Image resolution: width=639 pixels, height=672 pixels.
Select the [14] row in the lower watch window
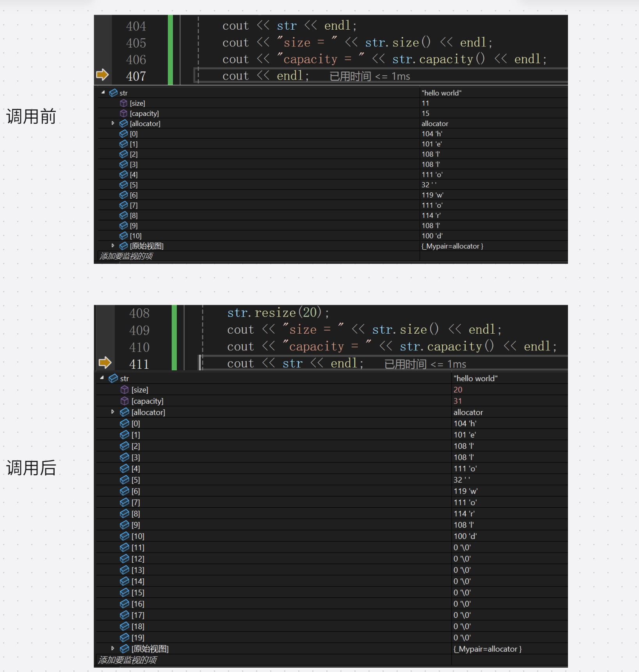click(332, 581)
